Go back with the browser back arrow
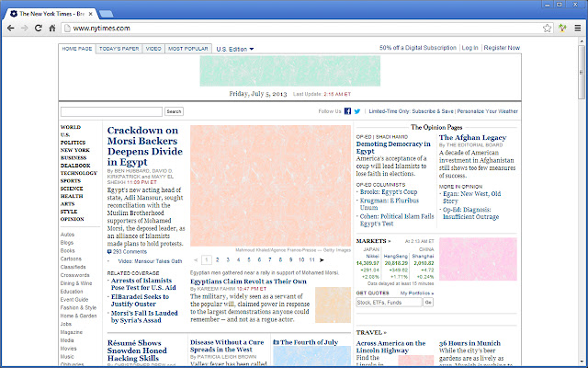This screenshot has width=588, height=368. 10,29
